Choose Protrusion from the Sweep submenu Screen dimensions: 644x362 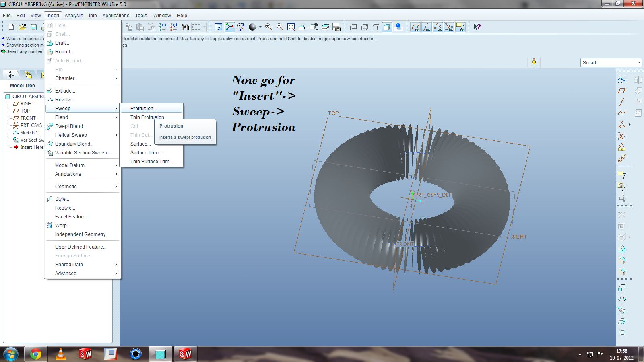click(x=151, y=109)
